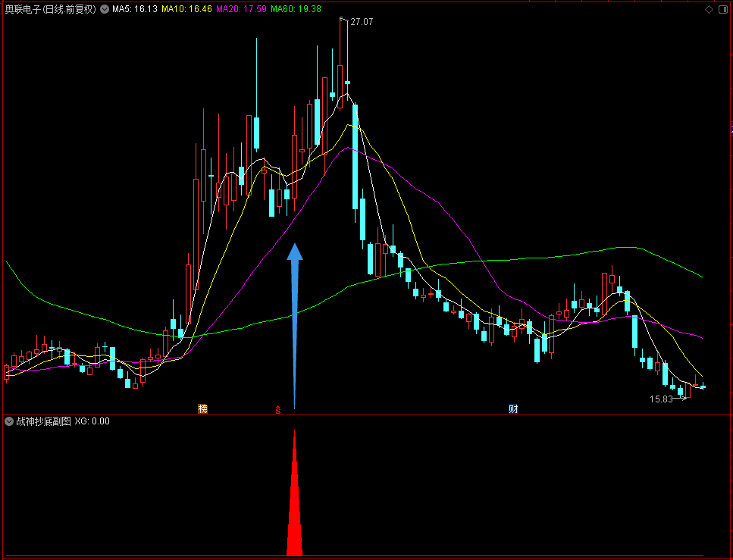Click the MA20: 17.59 label

[x=241, y=9]
